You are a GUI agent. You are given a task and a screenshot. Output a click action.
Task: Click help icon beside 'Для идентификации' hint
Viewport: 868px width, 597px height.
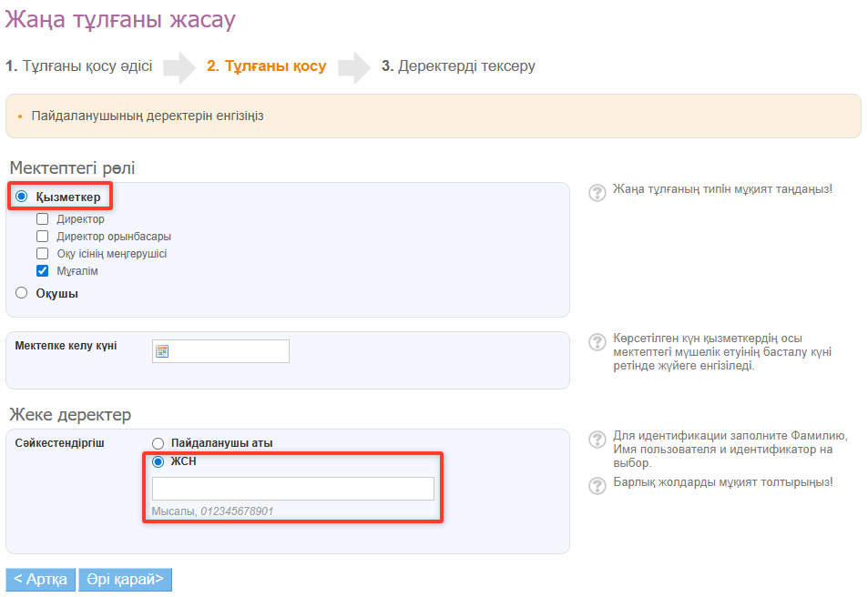point(597,439)
